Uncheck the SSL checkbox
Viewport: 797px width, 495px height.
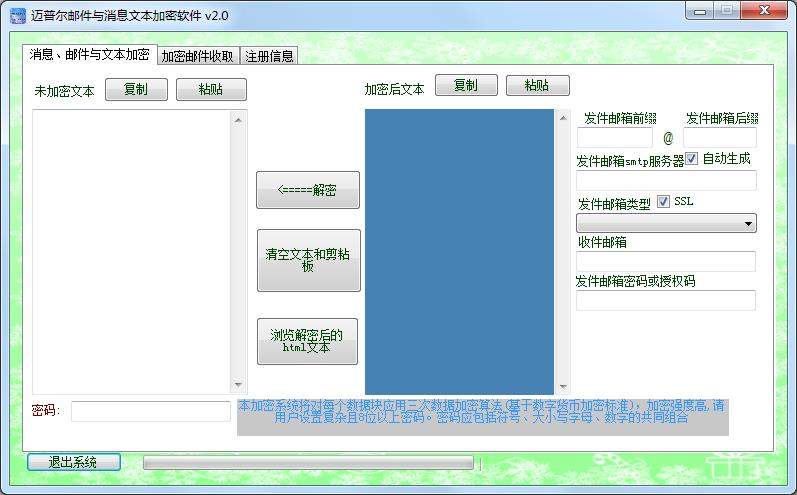pyautogui.click(x=664, y=201)
